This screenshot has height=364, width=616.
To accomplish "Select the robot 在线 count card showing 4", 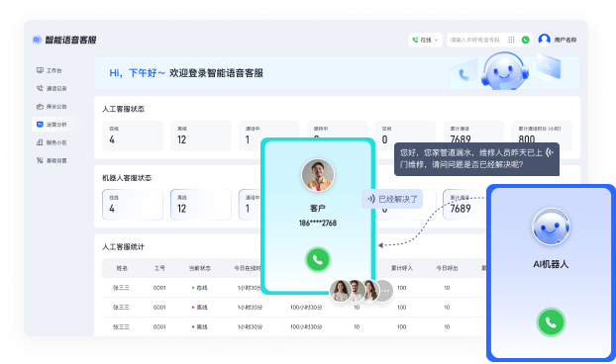I will 133,205.
